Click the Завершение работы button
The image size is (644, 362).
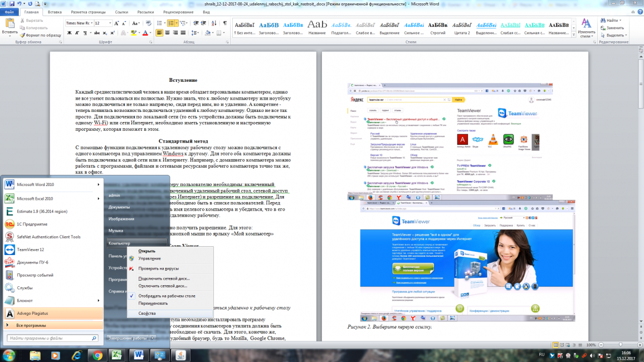coord(128,338)
